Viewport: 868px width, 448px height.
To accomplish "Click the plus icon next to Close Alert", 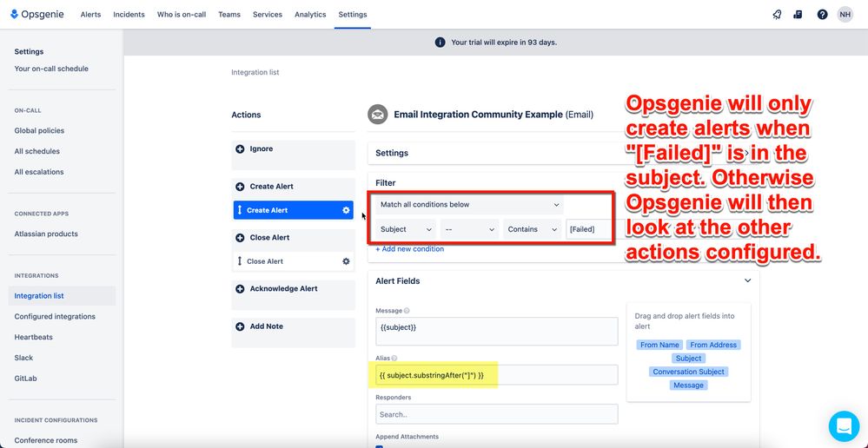I will click(240, 237).
